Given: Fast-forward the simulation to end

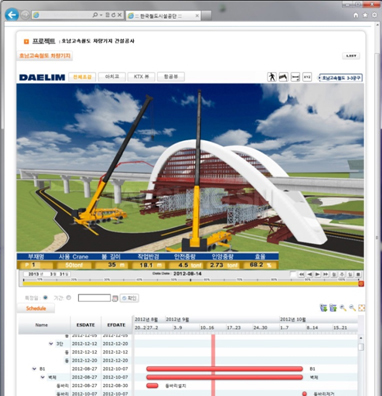Looking at the screenshot, I should (326, 274).
